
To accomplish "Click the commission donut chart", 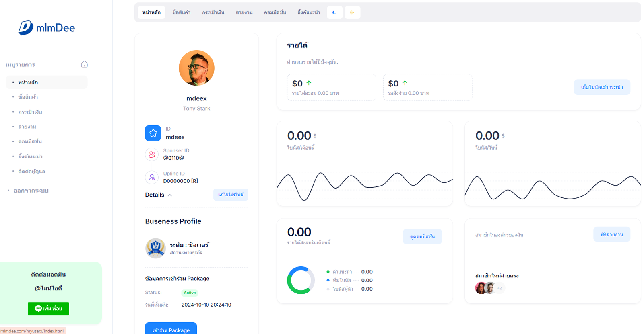I will (301, 280).
